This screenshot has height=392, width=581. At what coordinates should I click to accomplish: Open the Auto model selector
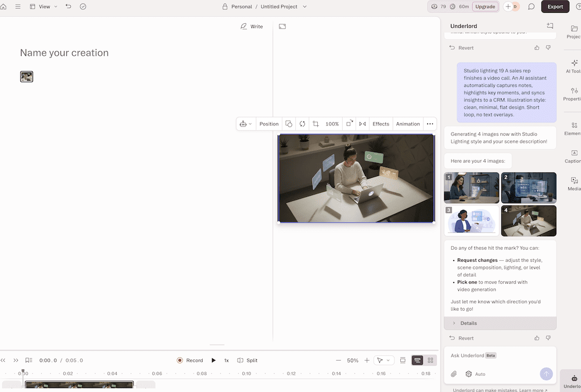(x=475, y=374)
